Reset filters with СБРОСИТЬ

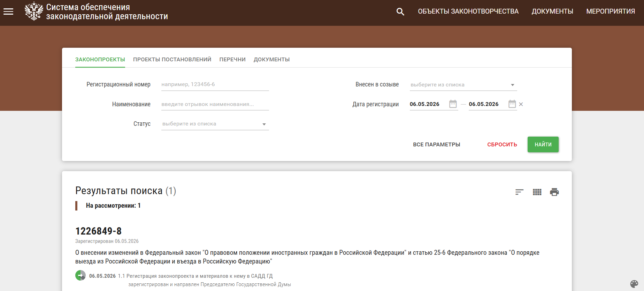point(502,145)
